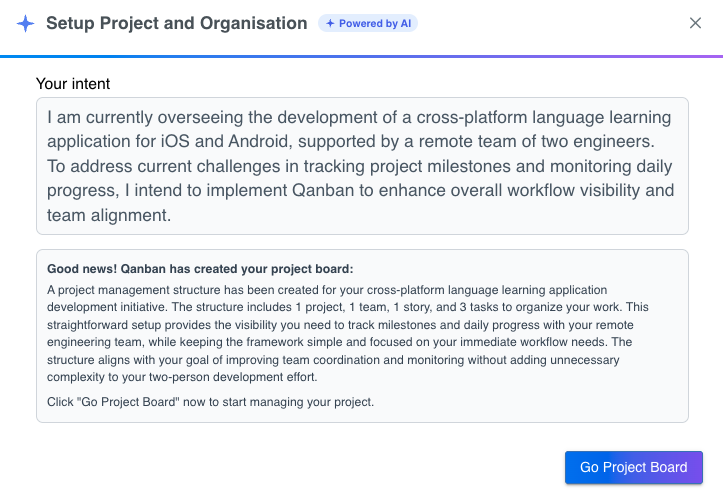Focus the Your intent text area
The height and width of the screenshot is (499, 723).
pos(362,166)
